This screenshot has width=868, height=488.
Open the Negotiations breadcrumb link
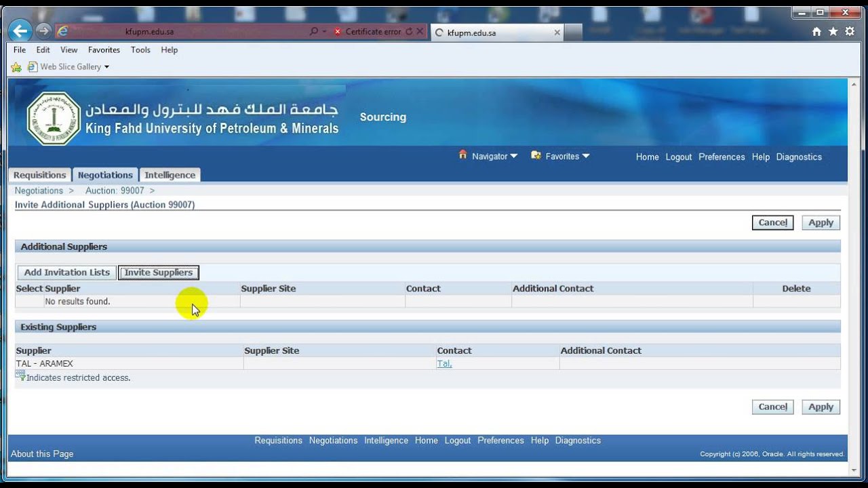coord(39,191)
